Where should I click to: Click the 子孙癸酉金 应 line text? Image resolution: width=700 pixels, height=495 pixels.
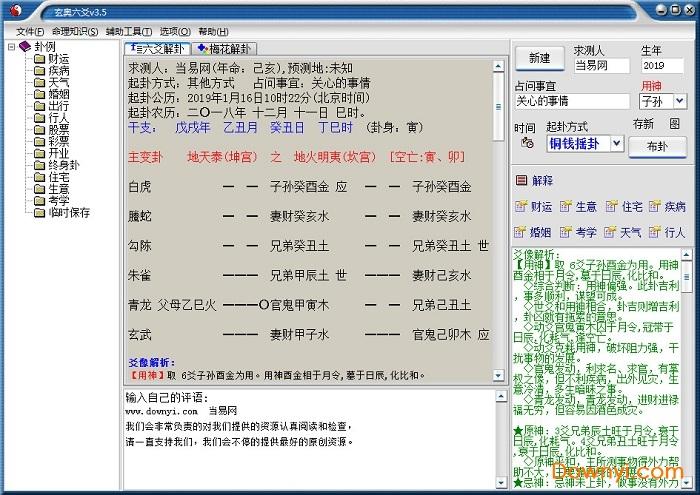308,187
